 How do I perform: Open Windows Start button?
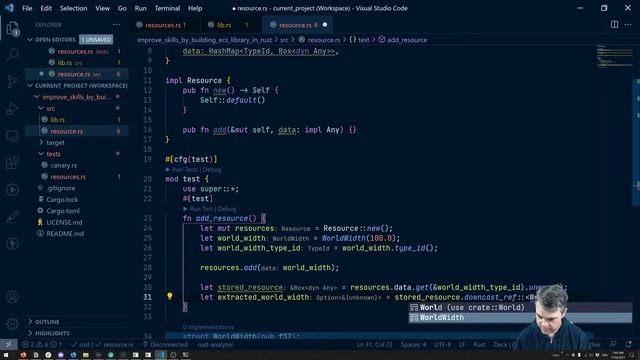[x=6, y=355]
